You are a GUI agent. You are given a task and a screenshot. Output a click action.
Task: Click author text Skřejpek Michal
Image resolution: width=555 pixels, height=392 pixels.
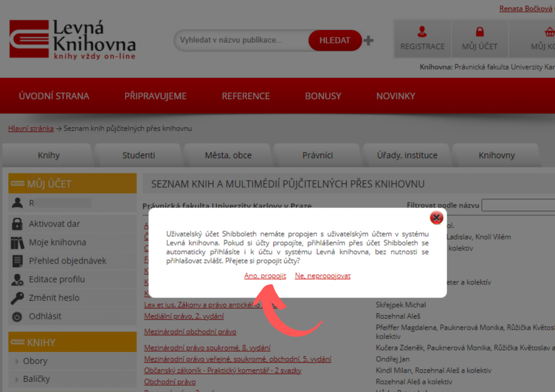[401, 305]
